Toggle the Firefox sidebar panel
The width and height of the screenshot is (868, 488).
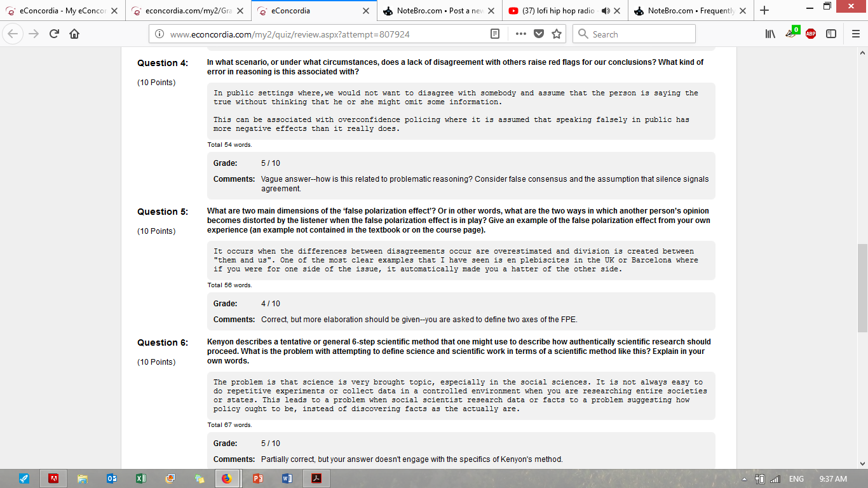coord(831,34)
